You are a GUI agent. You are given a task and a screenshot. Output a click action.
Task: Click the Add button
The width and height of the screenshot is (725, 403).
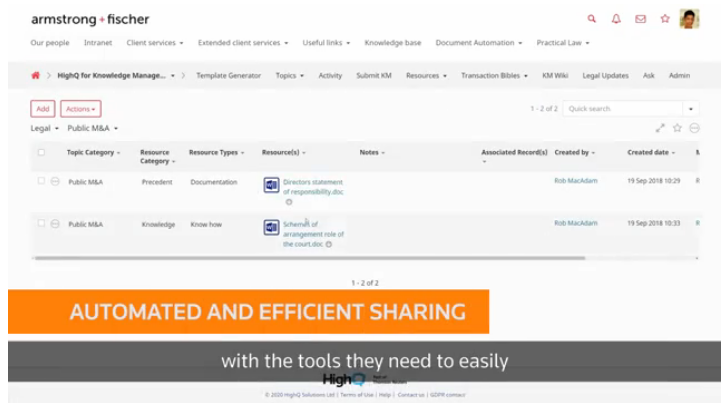42,108
